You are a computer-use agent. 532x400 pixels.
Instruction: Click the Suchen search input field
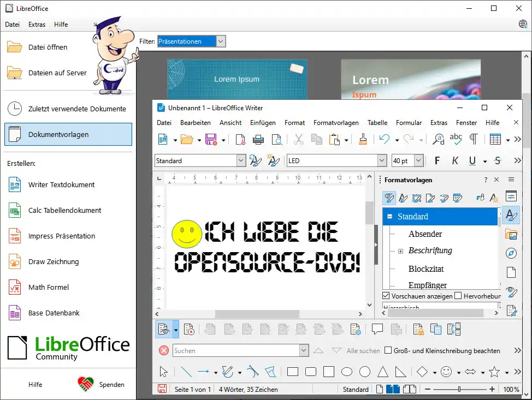click(x=237, y=350)
